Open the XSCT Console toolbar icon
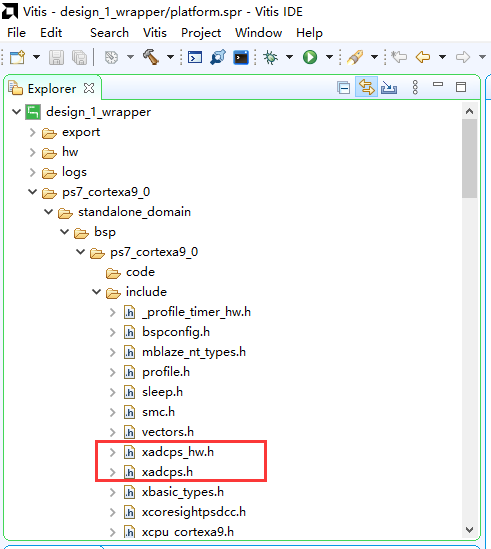Image resolution: width=491 pixels, height=549 pixels. pyautogui.click(x=195, y=57)
